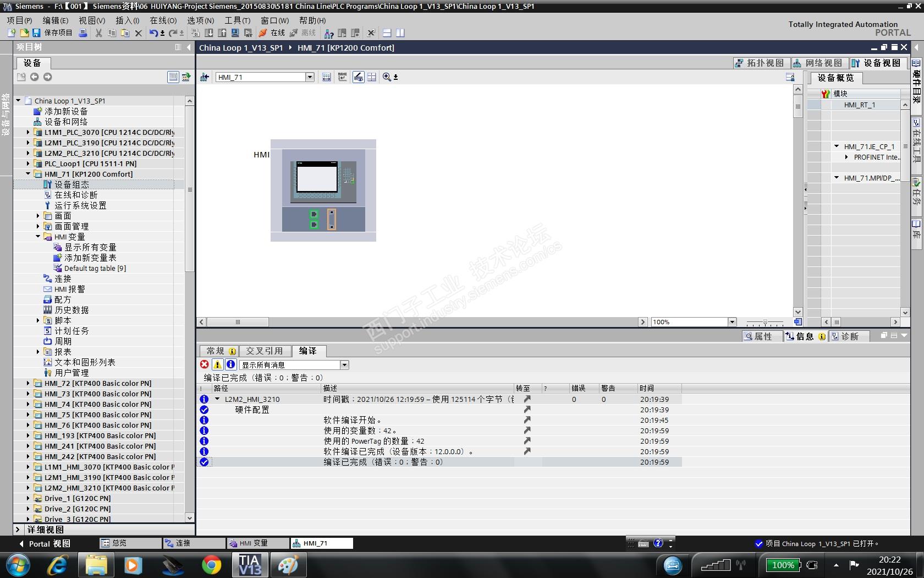Image resolution: width=924 pixels, height=578 pixels.
Task: Switch to the 网络视图 network view tab
Action: point(819,63)
